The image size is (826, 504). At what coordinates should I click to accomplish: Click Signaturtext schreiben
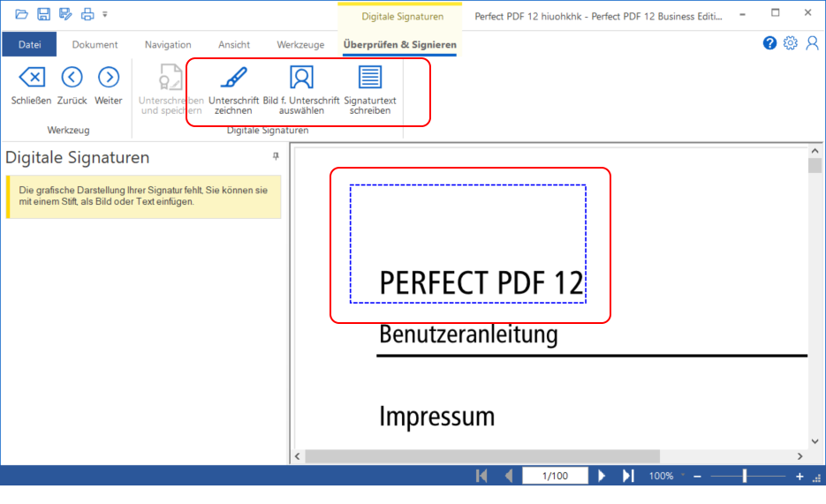tap(370, 89)
